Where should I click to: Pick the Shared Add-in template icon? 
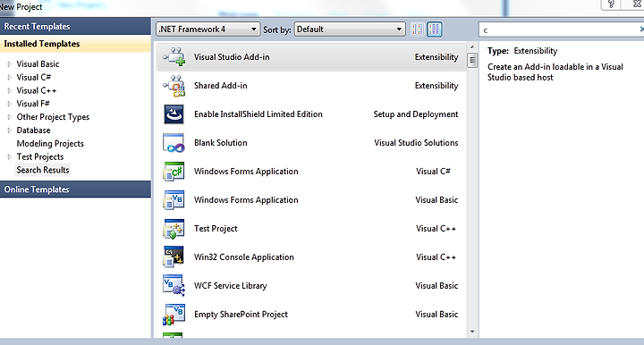click(x=174, y=86)
